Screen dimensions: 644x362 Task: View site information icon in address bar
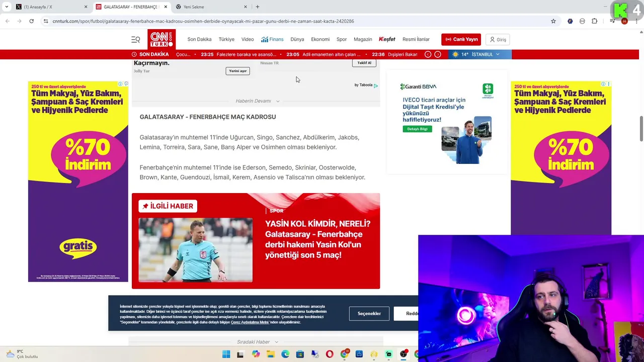46,21
